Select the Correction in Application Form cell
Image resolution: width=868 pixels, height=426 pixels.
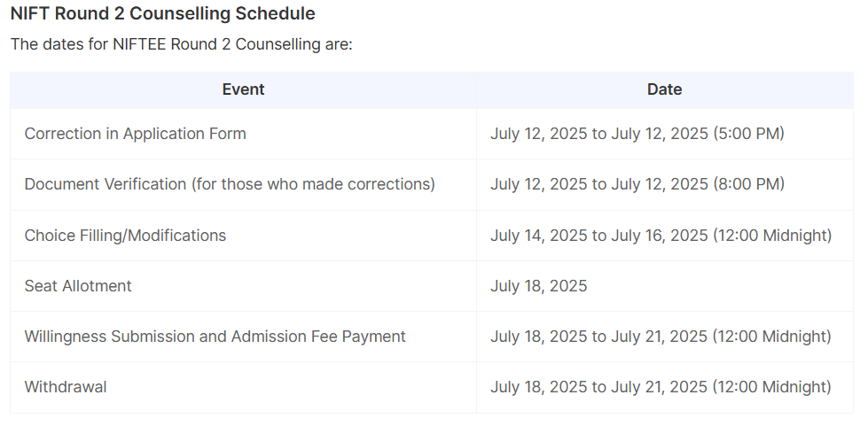pyautogui.click(x=243, y=134)
